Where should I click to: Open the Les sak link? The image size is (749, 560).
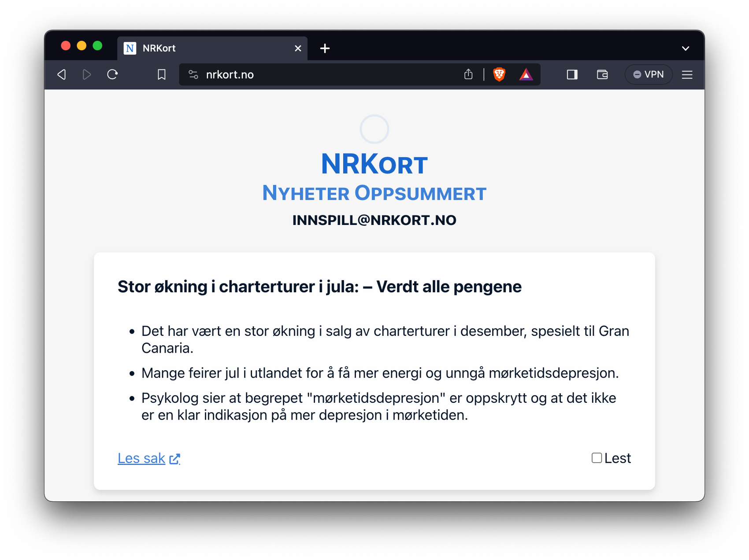tap(149, 458)
